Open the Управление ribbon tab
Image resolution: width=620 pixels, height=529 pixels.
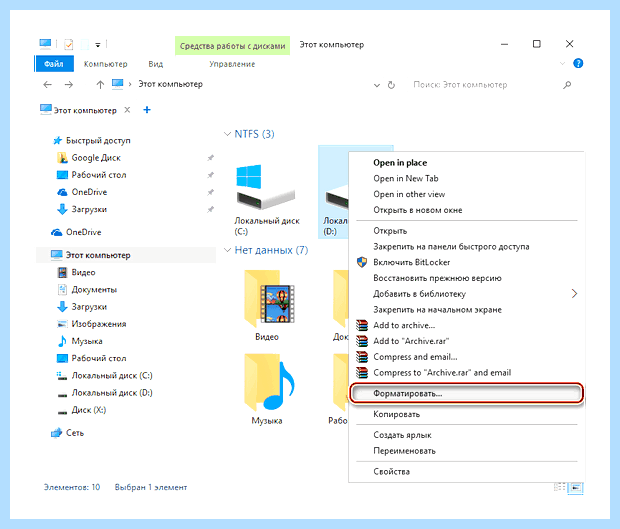point(232,64)
